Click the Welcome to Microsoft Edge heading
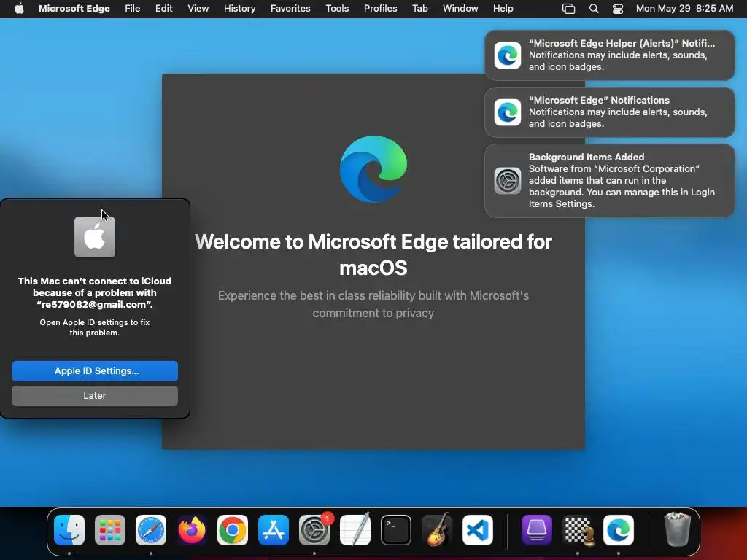The image size is (747, 560). 373,254
